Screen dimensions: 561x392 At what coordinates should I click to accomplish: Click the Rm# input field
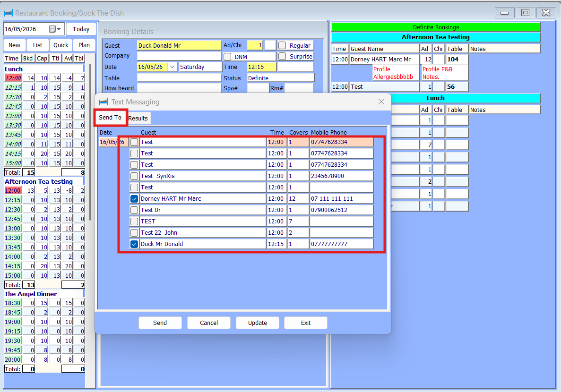[x=300, y=88]
